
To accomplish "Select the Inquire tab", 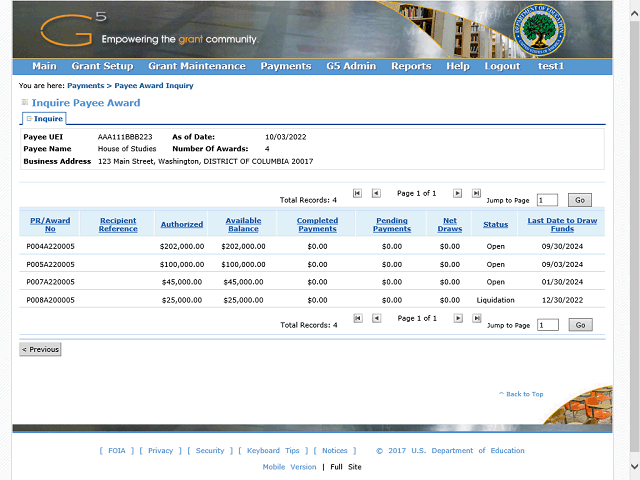I will click(45, 118).
